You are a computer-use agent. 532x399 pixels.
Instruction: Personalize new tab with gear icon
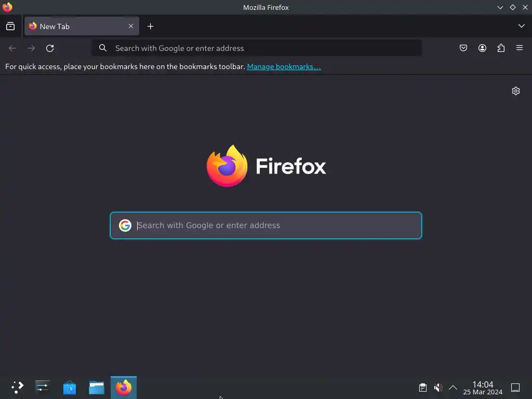pyautogui.click(x=516, y=91)
